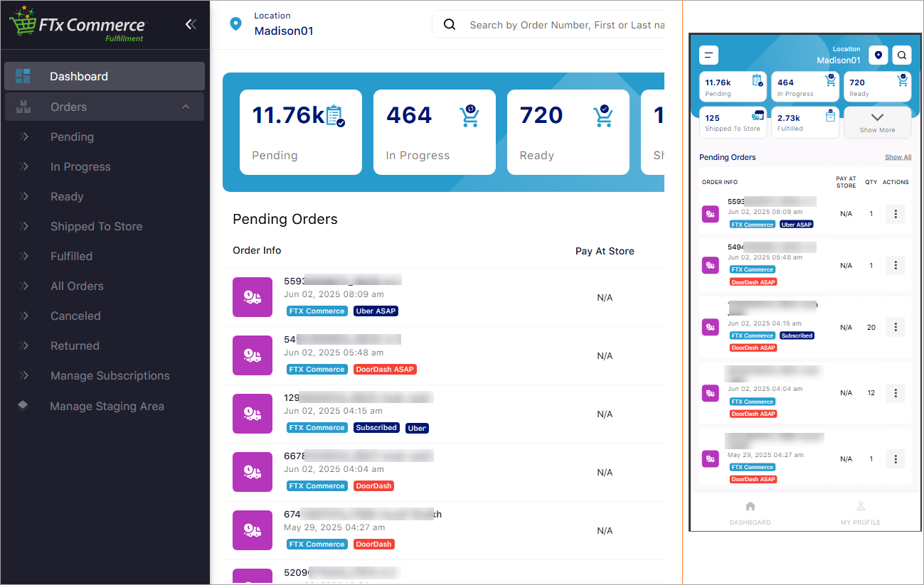Tap the Dashboard tab in the mobile bottom bar
This screenshot has height=585, width=924.
click(750, 513)
